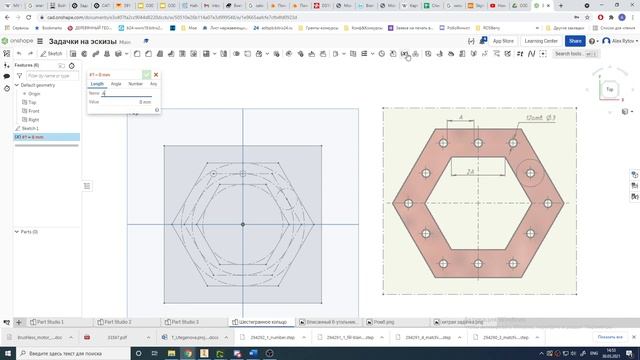Expand the pattern tool dropdown arrow
This screenshot has width=640, height=360.
pyautogui.click(x=214, y=54)
